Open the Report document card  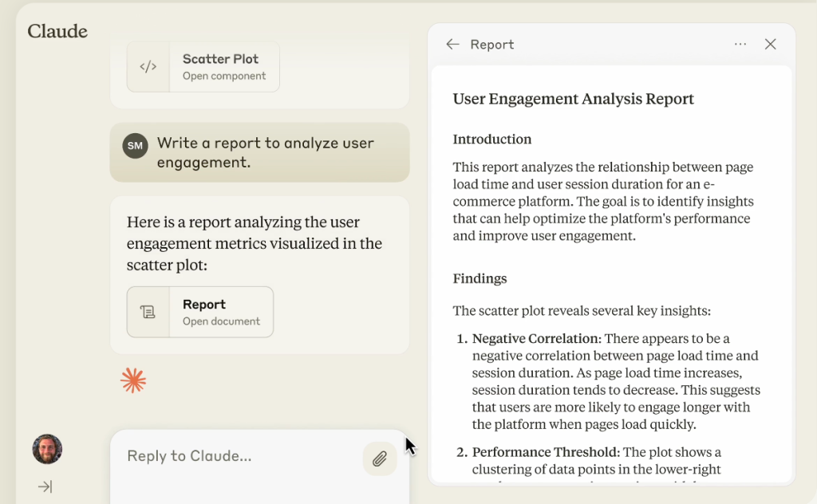pos(220,312)
